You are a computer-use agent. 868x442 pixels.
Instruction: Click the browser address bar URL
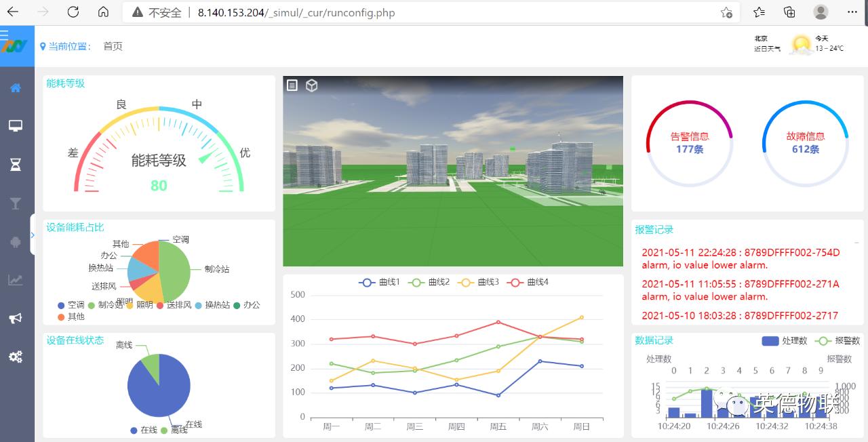[296, 13]
